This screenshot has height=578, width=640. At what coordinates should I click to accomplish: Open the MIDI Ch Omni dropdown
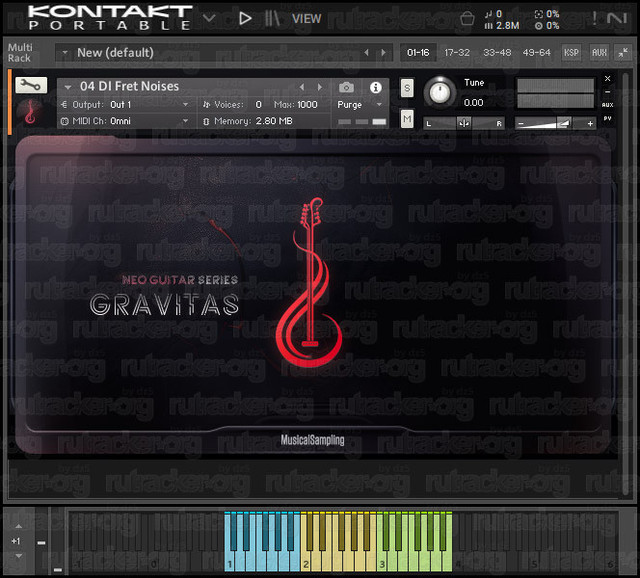126,121
